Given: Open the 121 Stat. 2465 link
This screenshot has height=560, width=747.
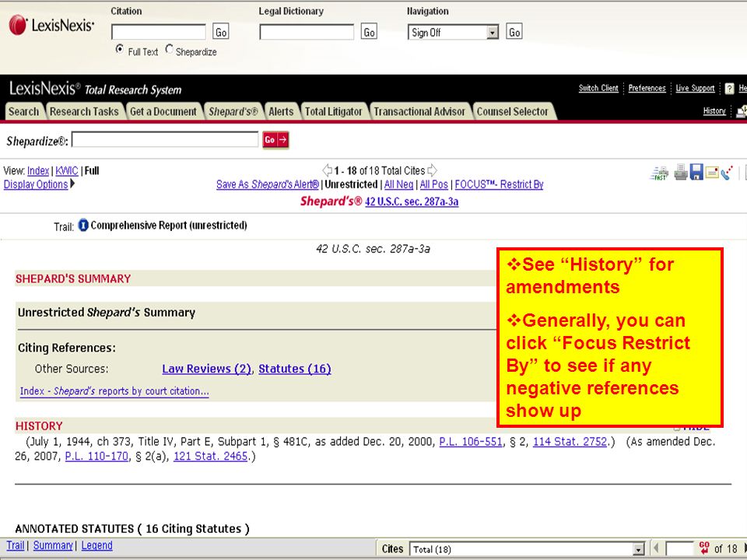Looking at the screenshot, I should click(211, 457).
